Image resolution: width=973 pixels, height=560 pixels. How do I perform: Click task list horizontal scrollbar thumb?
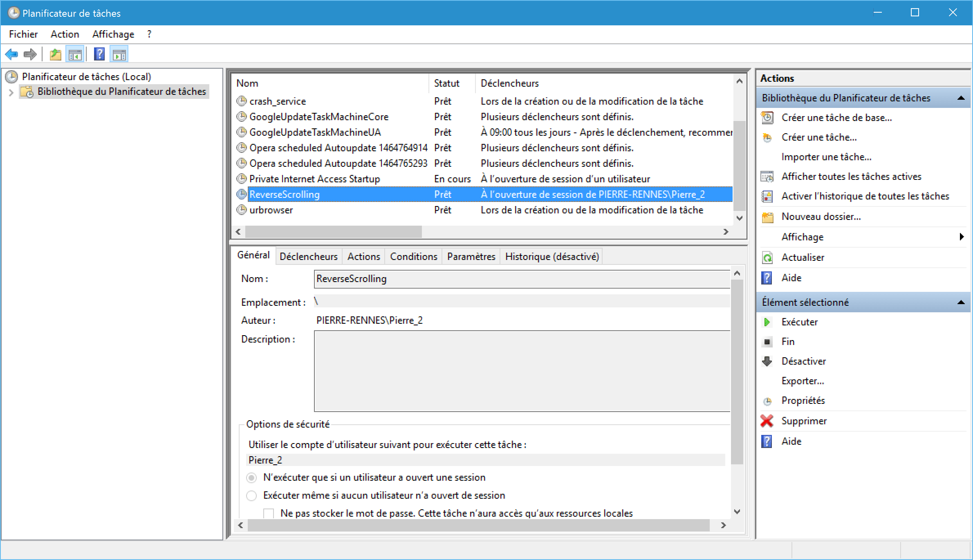pos(333,232)
